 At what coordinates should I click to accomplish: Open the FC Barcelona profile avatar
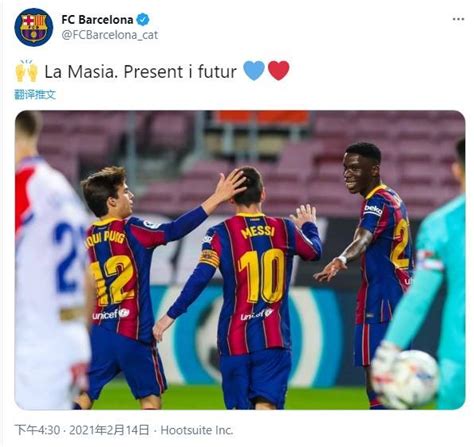(x=33, y=27)
